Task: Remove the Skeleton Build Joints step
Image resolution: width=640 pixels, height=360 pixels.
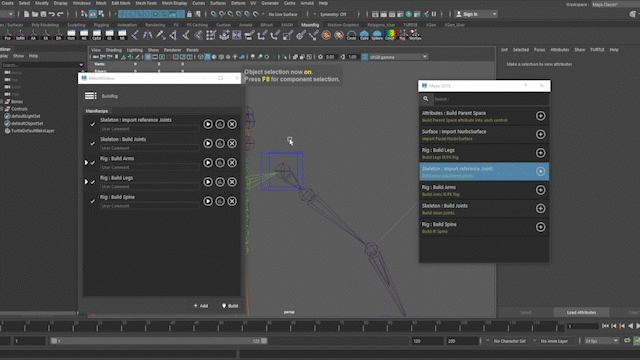Action: [x=232, y=143]
